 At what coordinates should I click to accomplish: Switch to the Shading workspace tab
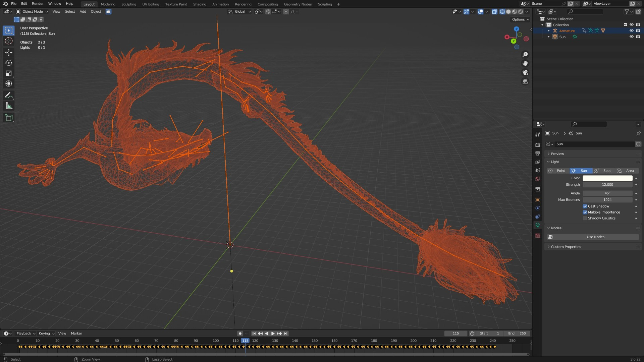click(200, 4)
